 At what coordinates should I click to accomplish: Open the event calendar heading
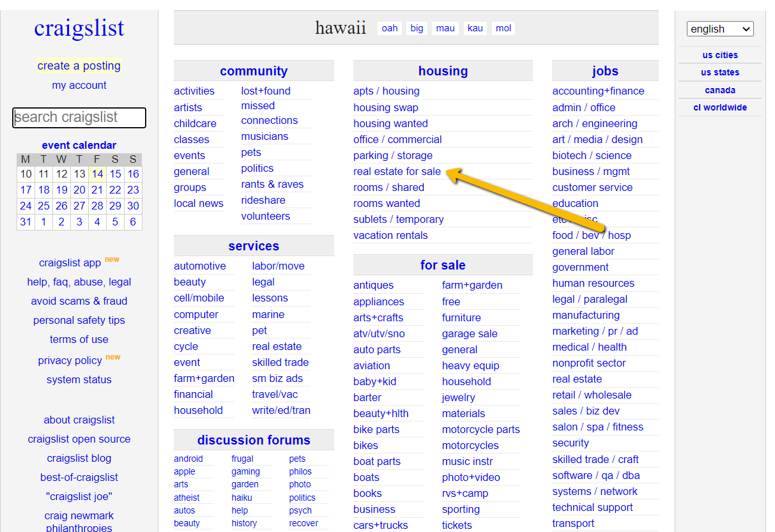(79, 145)
